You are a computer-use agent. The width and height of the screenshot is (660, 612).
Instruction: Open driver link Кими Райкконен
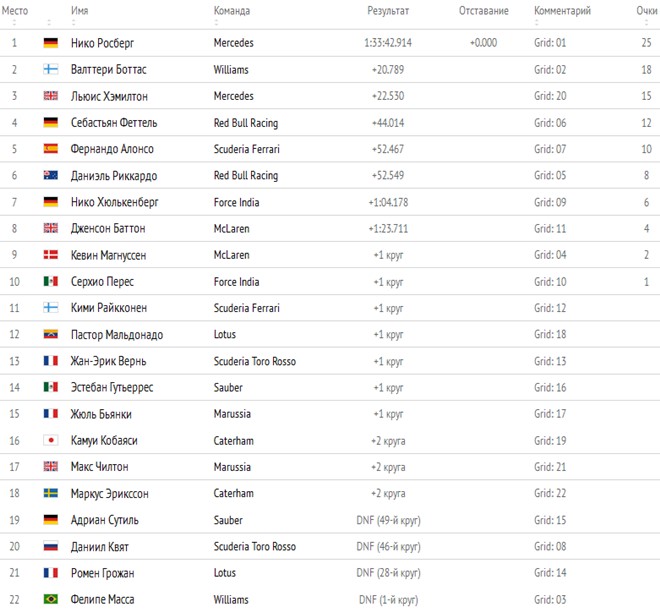coord(109,308)
